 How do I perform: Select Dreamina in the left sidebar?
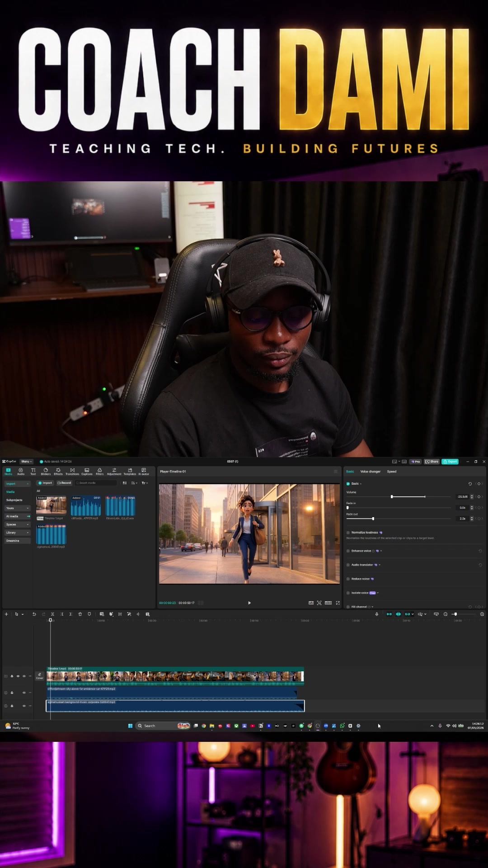tap(18, 541)
